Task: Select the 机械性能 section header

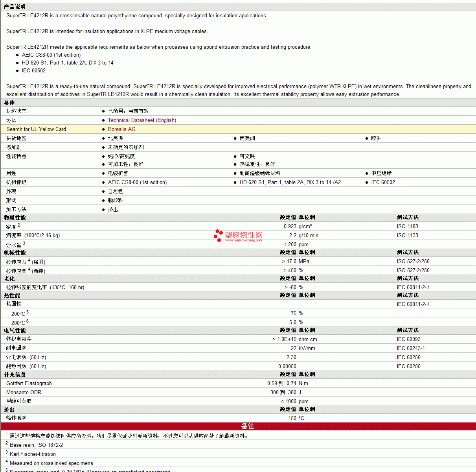Action: 15,253
